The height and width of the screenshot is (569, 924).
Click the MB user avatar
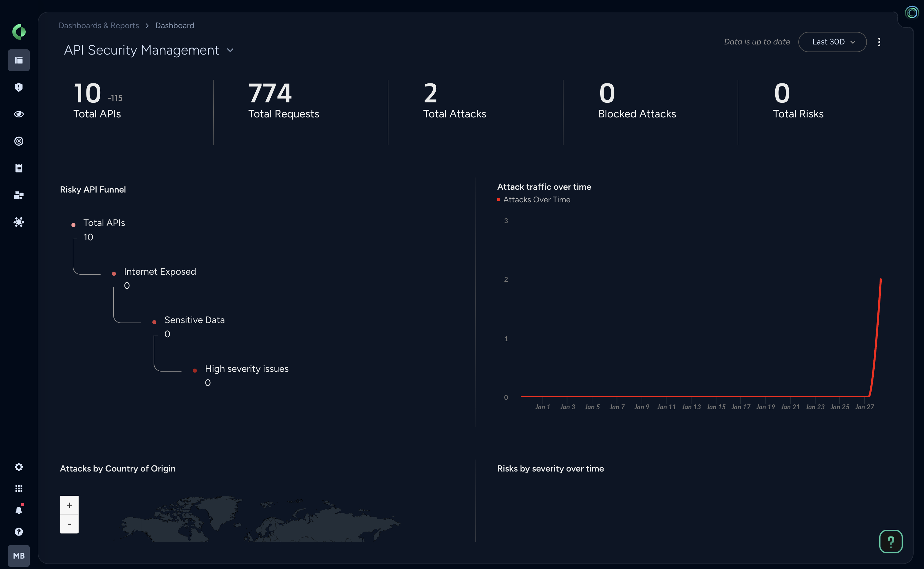pyautogui.click(x=18, y=556)
